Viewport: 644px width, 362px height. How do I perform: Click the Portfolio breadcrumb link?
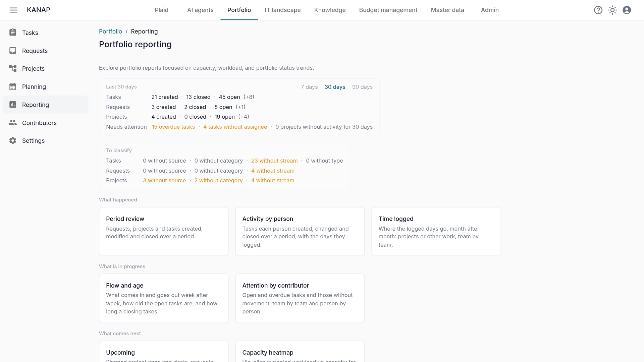110,32
